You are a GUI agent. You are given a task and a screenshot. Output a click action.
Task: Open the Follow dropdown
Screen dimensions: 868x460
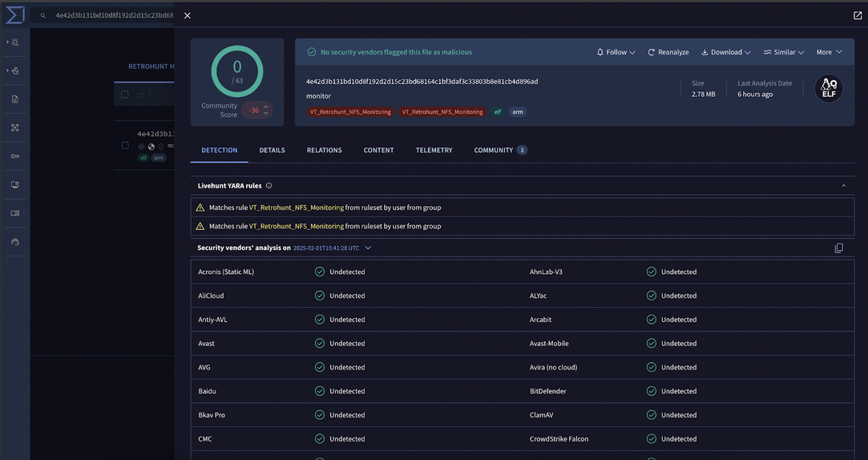616,52
